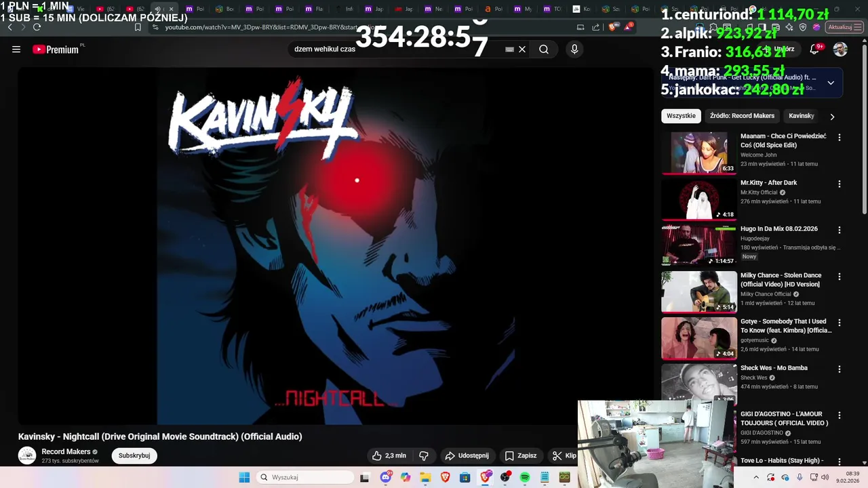Open Brave Shields icon in the address bar

point(612,27)
